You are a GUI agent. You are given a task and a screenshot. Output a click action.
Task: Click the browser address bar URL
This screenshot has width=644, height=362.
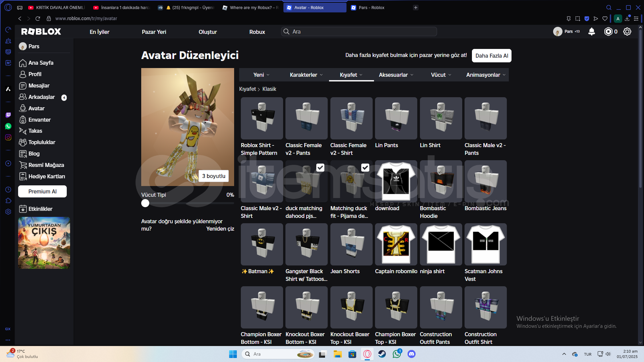pos(86,18)
